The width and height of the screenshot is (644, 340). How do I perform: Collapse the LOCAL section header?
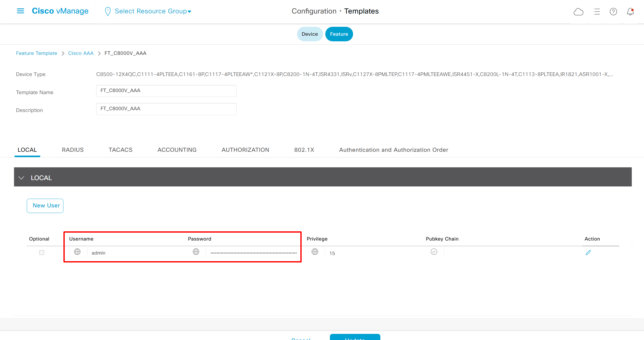click(21, 178)
